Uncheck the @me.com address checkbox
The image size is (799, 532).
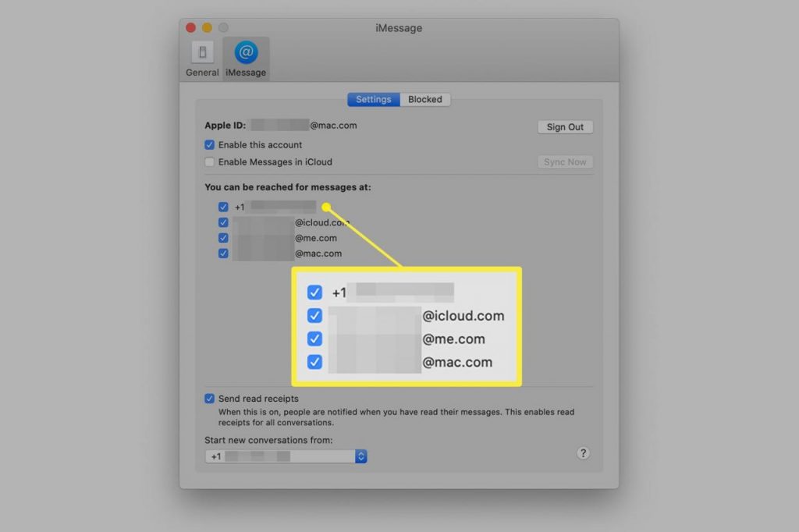coord(223,238)
